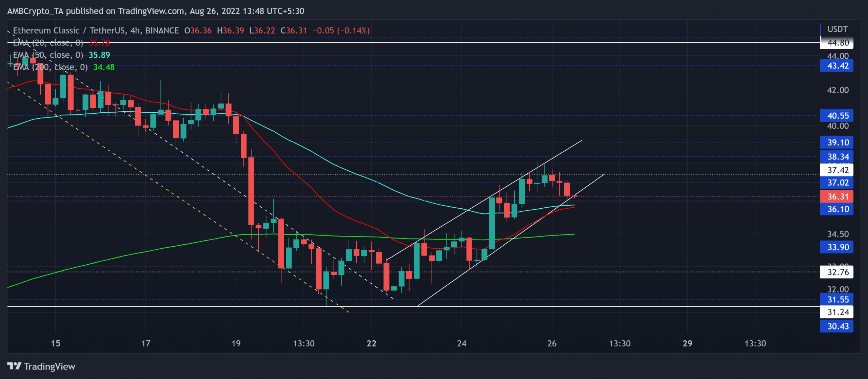Click the TradingView logo icon

tap(14, 366)
